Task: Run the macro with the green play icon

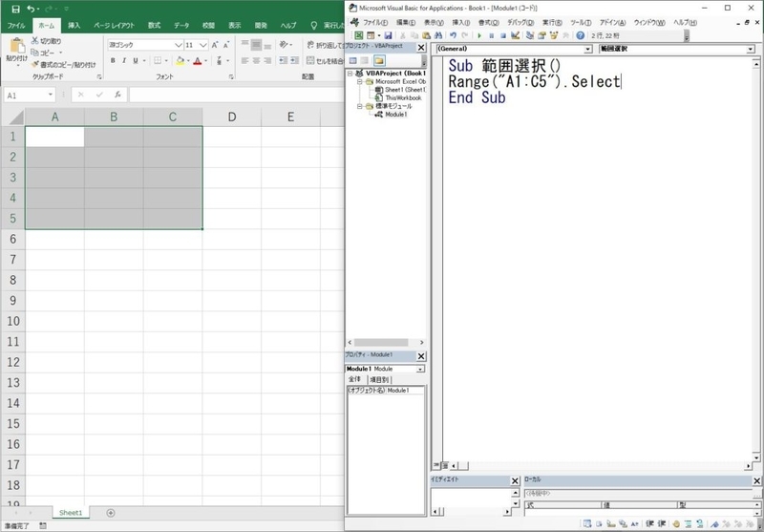Action: click(479, 35)
